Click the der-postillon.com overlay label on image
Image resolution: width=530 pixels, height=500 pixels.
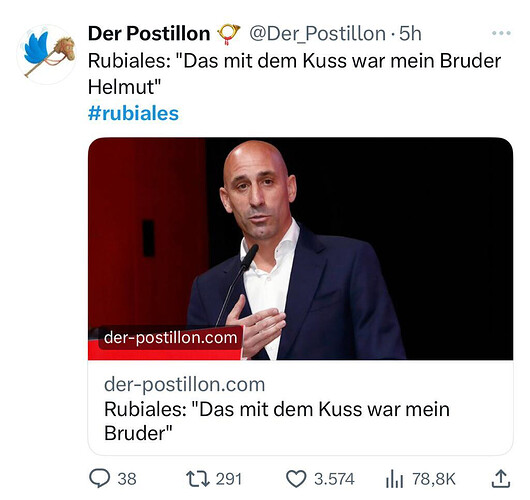coord(170,337)
